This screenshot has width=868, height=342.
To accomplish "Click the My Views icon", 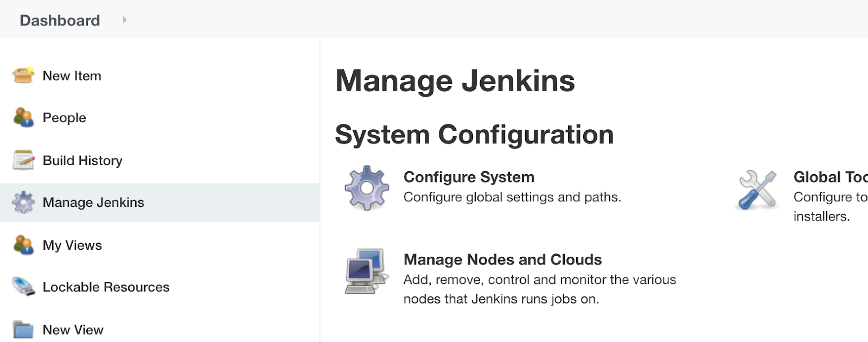I will [23, 245].
